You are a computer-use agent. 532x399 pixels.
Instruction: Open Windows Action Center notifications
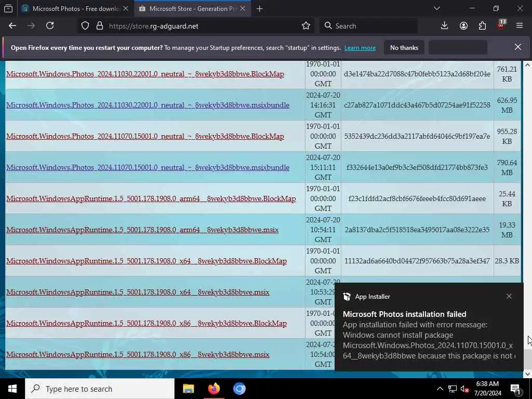pyautogui.click(x=515, y=389)
